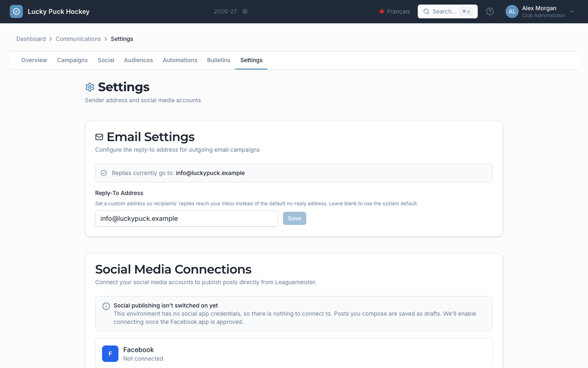Click the checkmark icon in replies notice
This screenshot has height=368, width=588.
tap(104, 173)
